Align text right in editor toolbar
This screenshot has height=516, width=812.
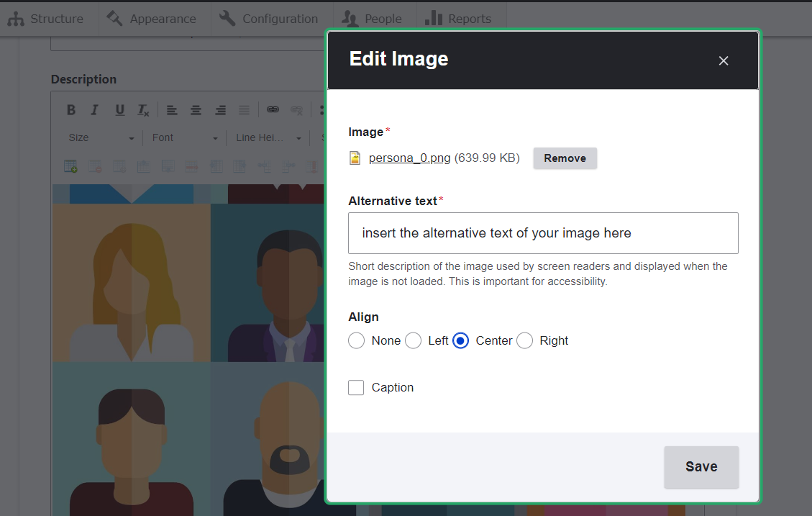(220, 110)
